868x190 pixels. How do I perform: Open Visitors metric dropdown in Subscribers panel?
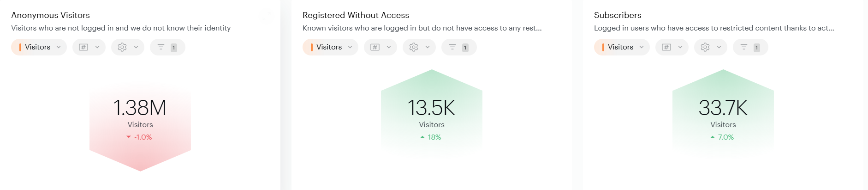pos(622,47)
